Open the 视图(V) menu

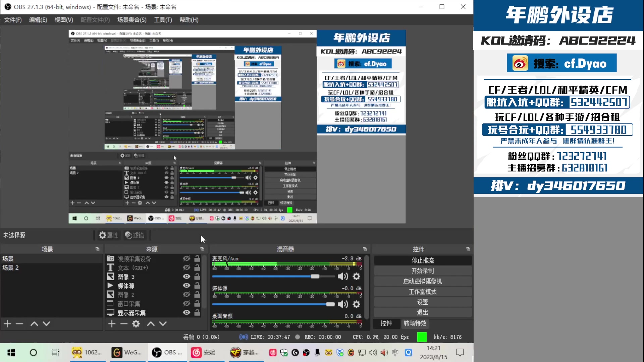coord(64,20)
